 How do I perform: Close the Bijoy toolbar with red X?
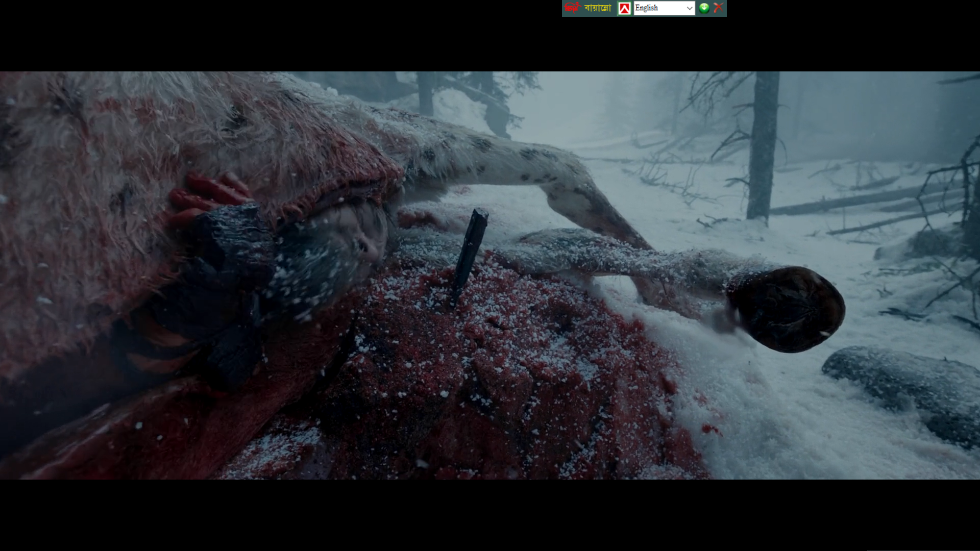tap(718, 8)
